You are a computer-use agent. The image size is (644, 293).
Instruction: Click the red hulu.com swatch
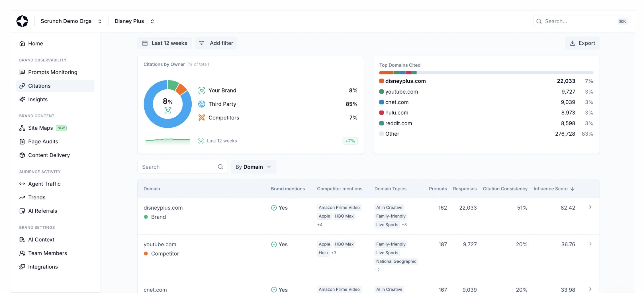(381, 113)
